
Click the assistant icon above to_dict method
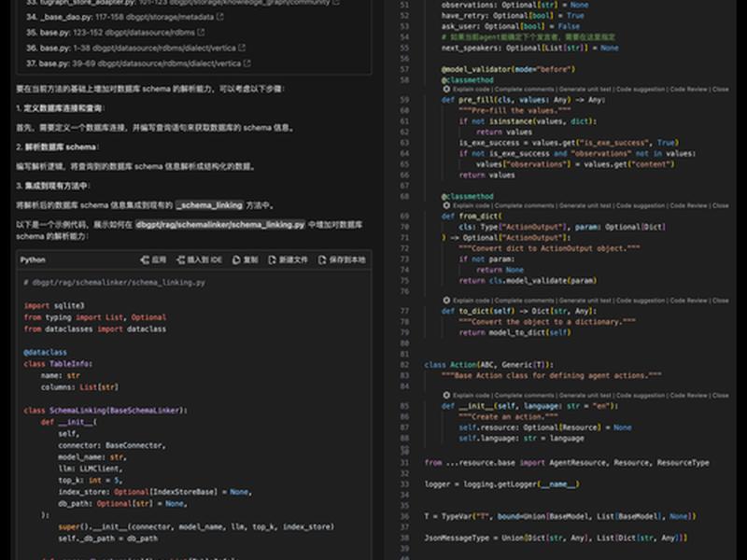pyautogui.click(x=446, y=301)
